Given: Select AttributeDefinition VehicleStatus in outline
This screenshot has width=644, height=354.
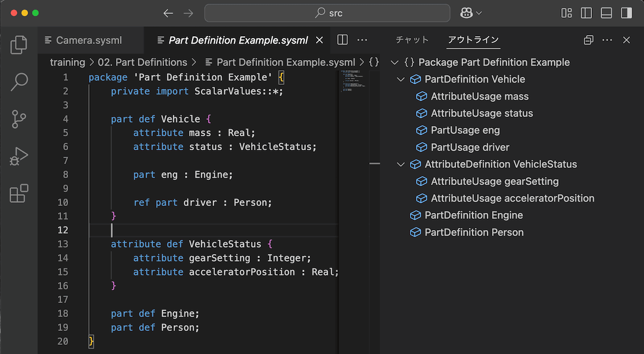Looking at the screenshot, I should click(x=501, y=165).
